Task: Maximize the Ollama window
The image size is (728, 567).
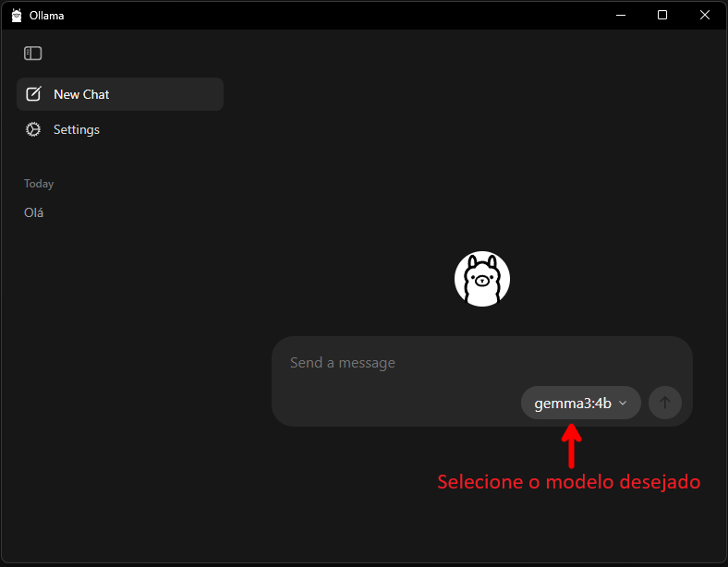Action: coord(662,15)
